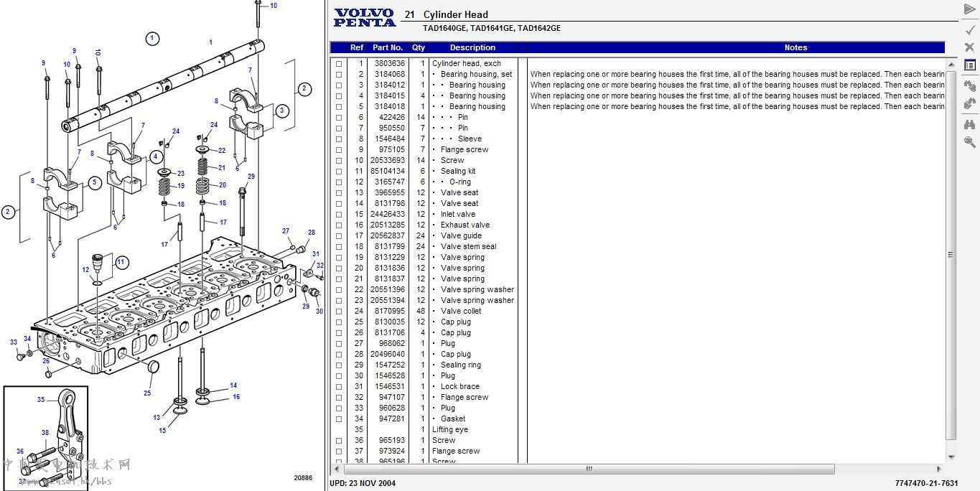Click the binoculars search icon
980x491 pixels.
[969, 124]
